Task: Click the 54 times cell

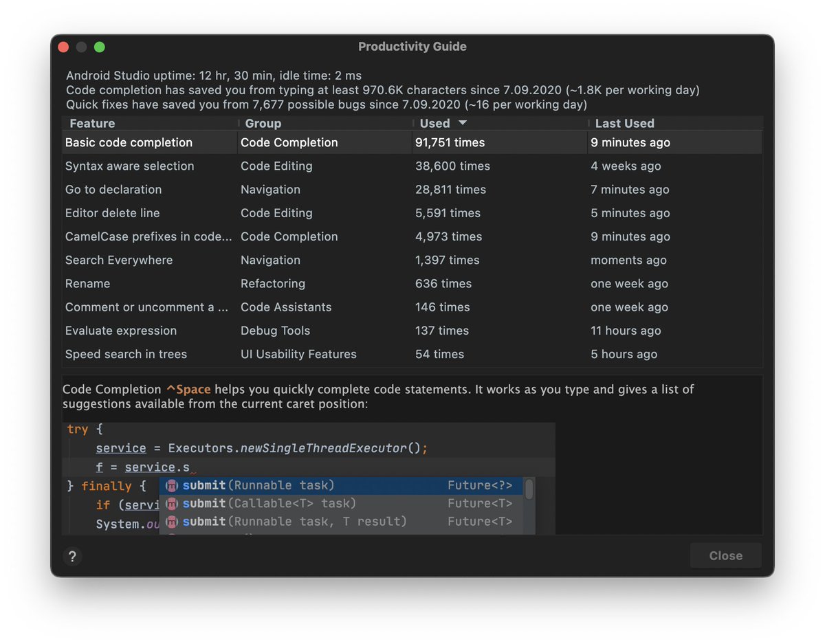Action: 439,354
